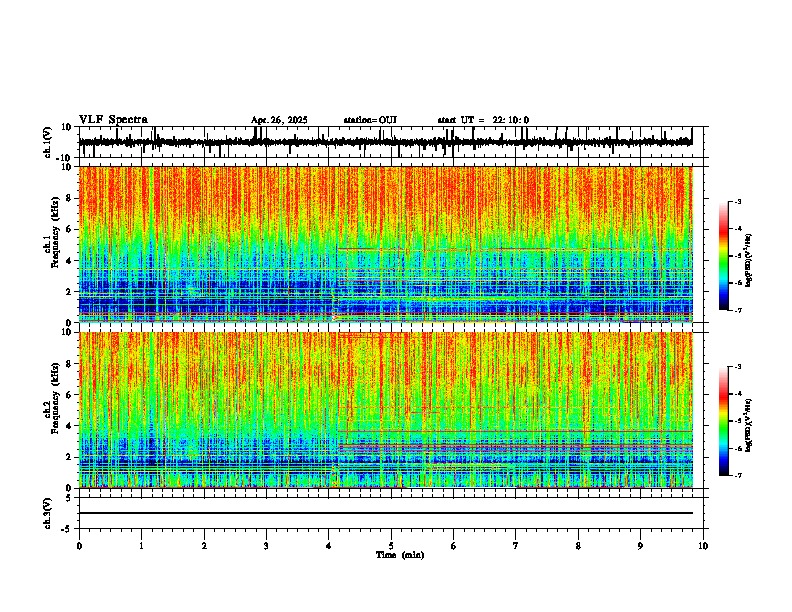This screenshot has height=612, width=792.
Task: Click the "station=OUI" header label
Action: point(370,120)
